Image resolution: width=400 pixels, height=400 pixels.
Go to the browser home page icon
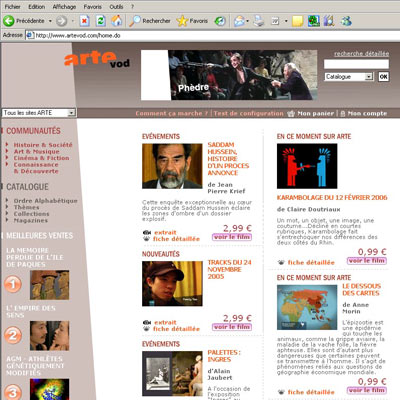tap(116, 21)
